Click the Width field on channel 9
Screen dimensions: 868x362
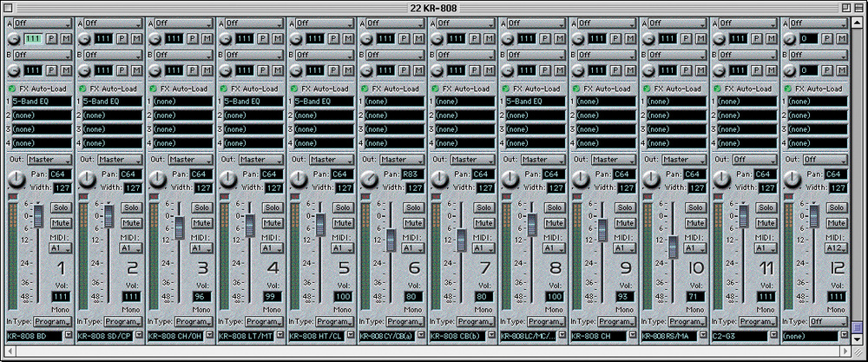(x=626, y=188)
